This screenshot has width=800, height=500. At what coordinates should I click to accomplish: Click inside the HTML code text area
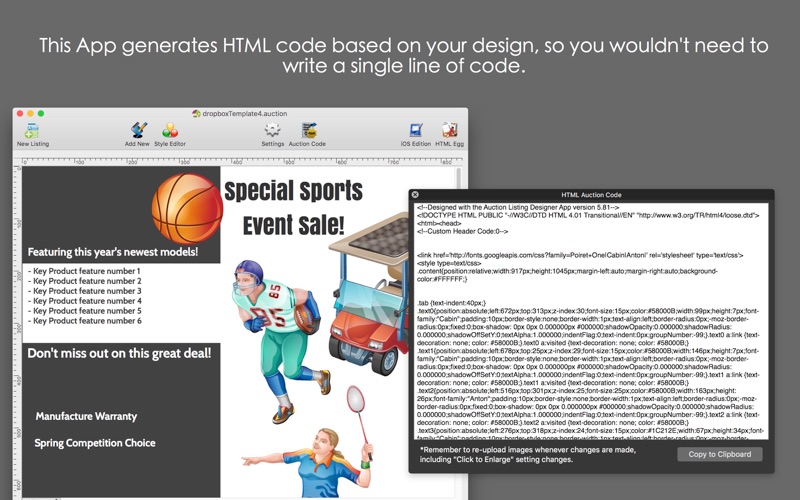pos(591,321)
